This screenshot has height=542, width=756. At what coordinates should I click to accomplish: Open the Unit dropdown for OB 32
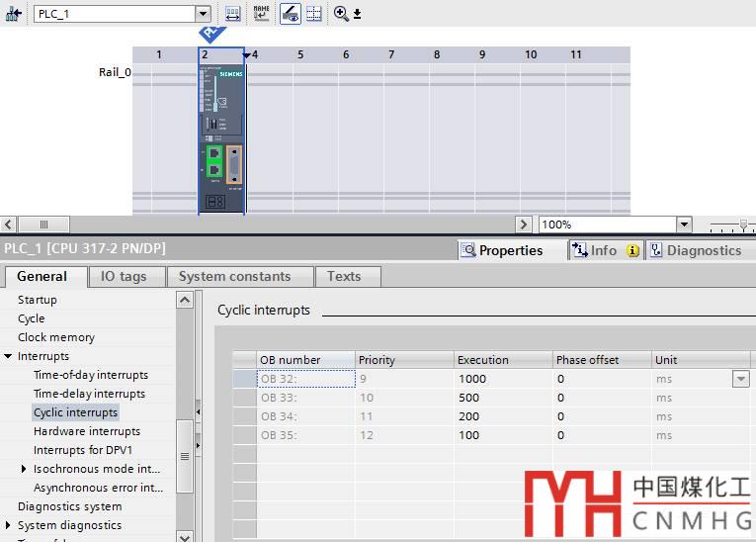(x=740, y=379)
